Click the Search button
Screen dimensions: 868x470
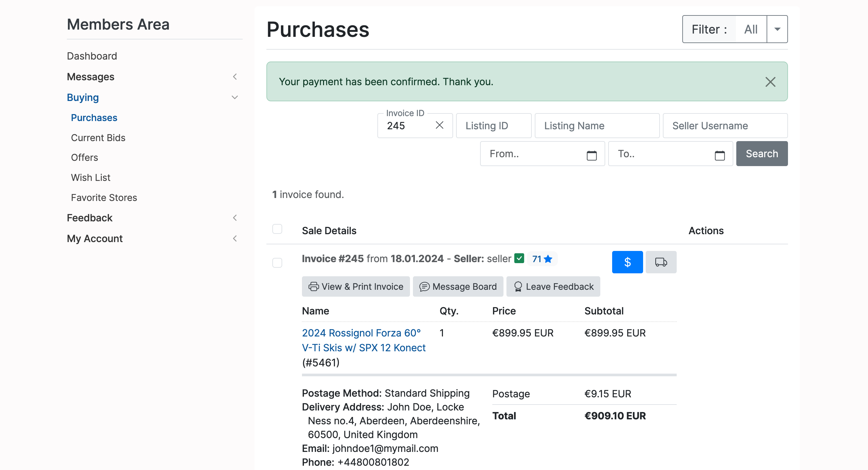click(762, 154)
